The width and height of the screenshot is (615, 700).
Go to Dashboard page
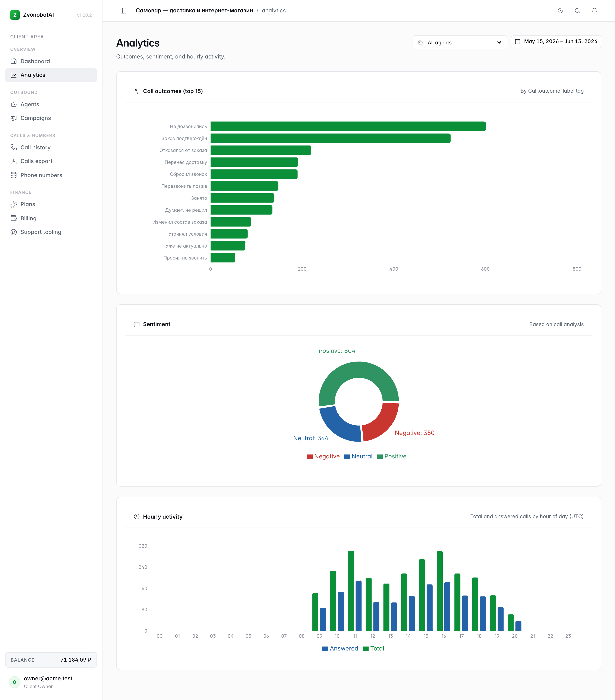(x=51, y=61)
